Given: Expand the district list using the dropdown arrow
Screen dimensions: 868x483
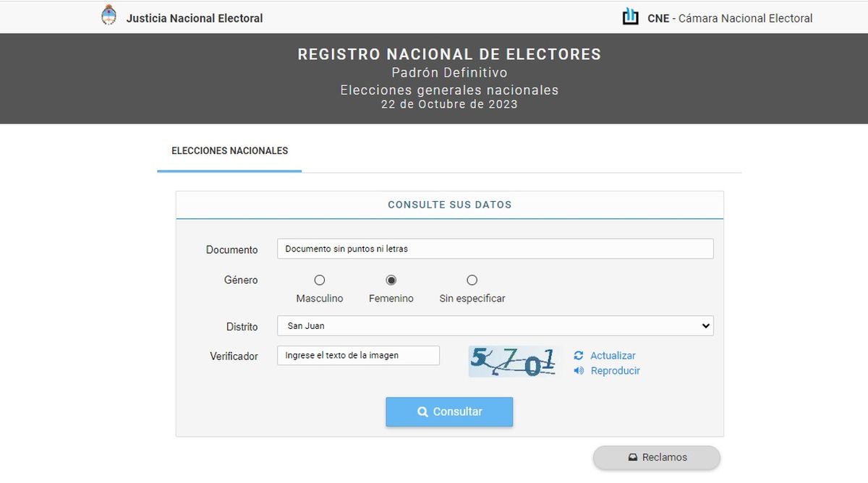Looking at the screenshot, I should (x=706, y=326).
